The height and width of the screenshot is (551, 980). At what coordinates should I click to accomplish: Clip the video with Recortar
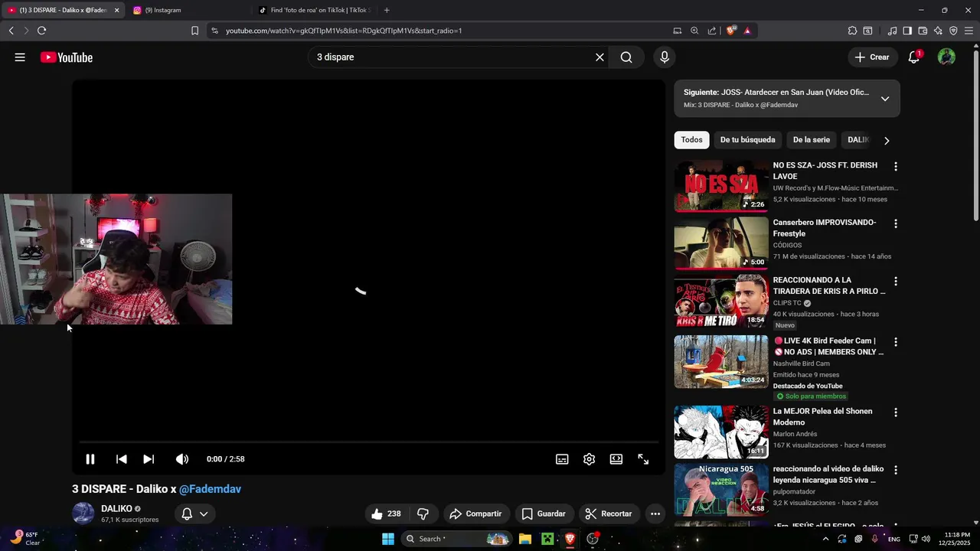tap(609, 514)
